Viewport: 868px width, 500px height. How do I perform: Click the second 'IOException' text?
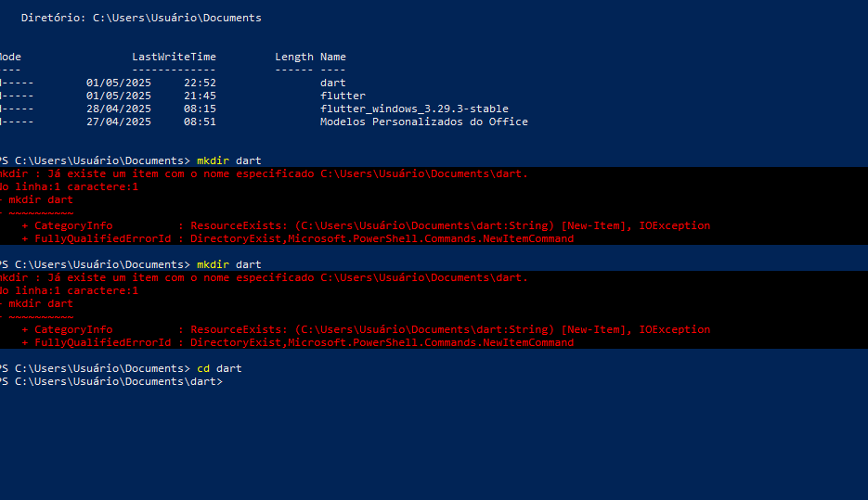pos(674,329)
